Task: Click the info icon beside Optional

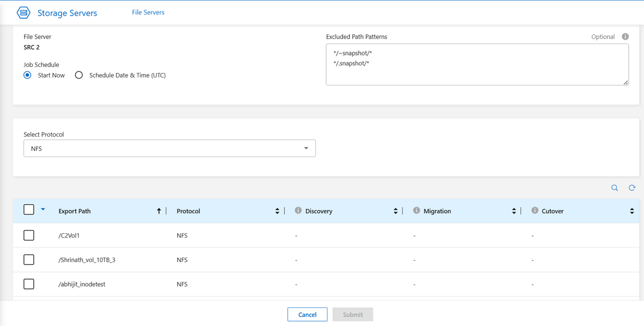Action: click(x=625, y=37)
